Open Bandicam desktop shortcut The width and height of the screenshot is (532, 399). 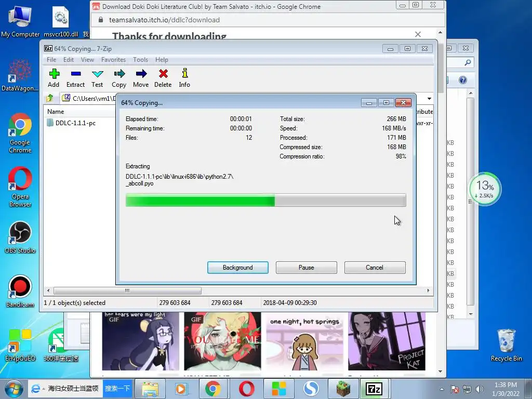pyautogui.click(x=20, y=291)
